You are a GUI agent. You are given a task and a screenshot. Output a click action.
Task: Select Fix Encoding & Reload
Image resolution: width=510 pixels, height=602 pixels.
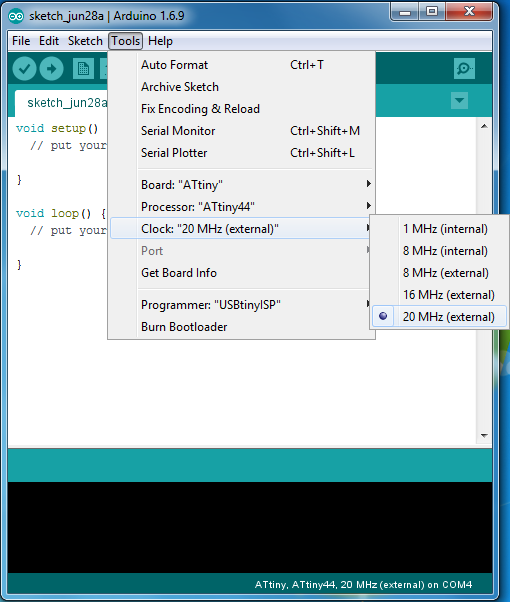(241, 109)
